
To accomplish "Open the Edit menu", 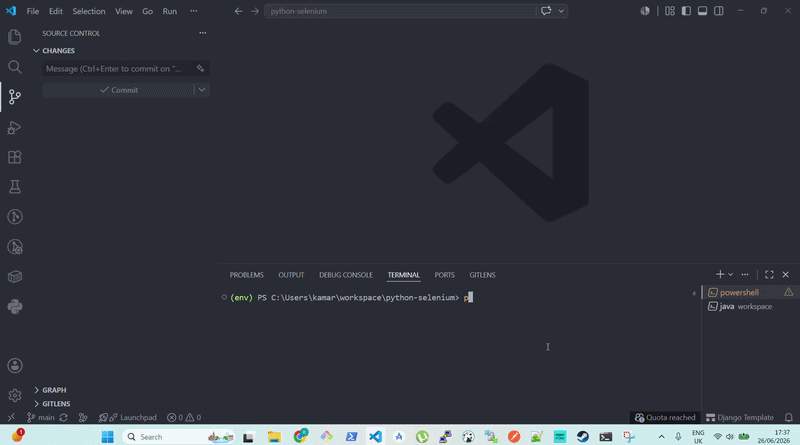I will (x=56, y=11).
